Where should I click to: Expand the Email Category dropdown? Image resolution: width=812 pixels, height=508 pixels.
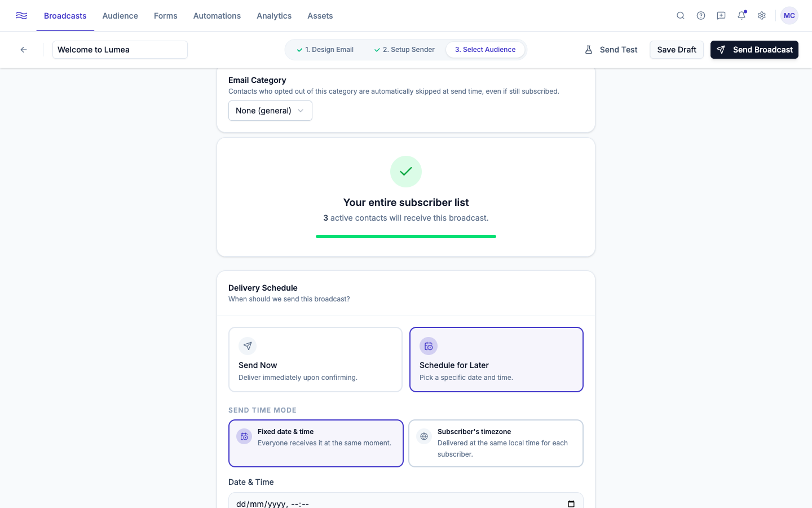[270, 111]
